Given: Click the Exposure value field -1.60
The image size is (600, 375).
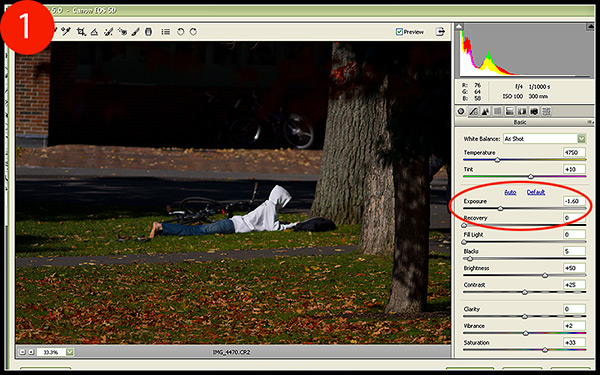Looking at the screenshot, I should click(x=574, y=201).
